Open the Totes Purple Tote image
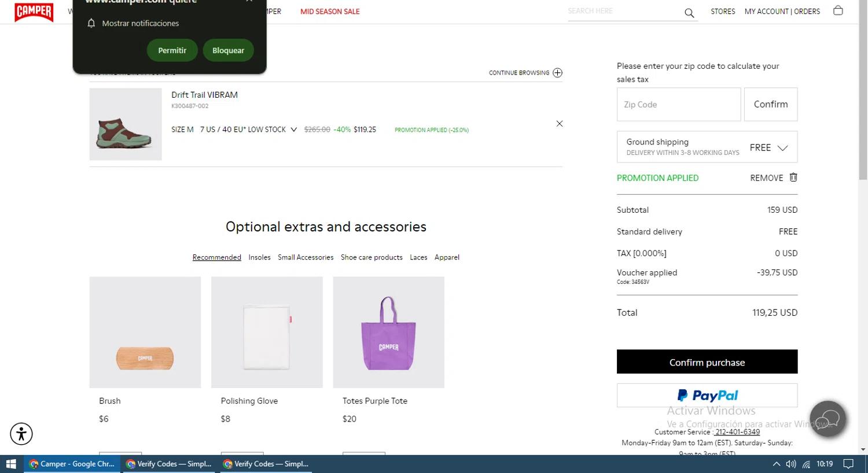 click(x=389, y=332)
